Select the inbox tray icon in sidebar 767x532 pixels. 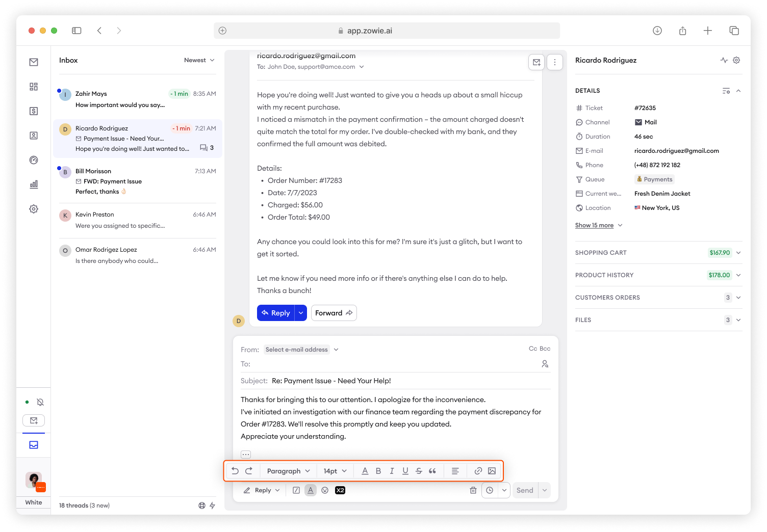(34, 445)
